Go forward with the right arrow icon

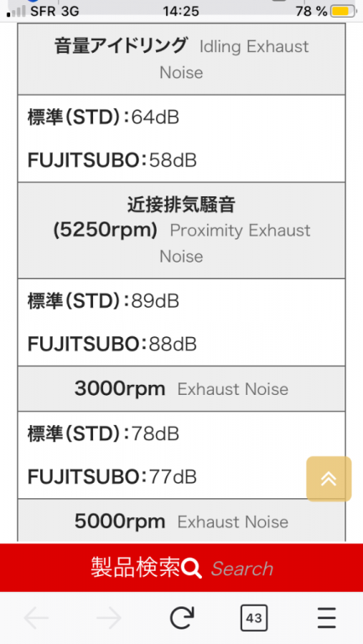[x=109, y=618]
